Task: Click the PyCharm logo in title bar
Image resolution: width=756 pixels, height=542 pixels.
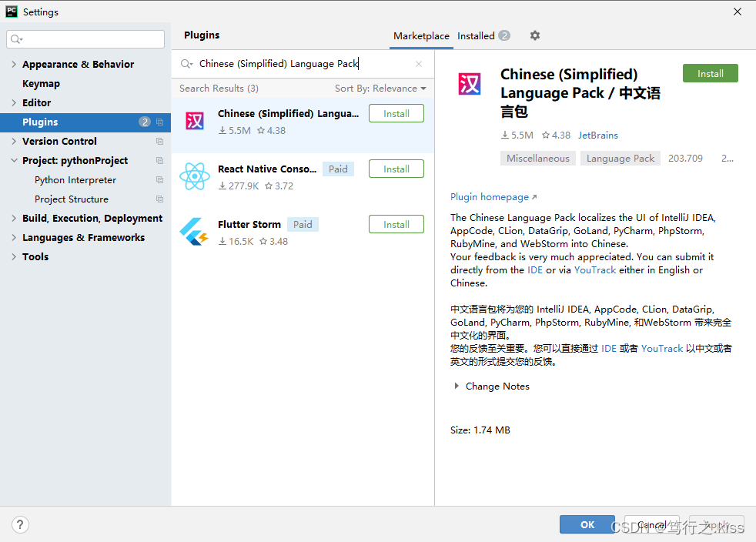Action: click(x=12, y=12)
